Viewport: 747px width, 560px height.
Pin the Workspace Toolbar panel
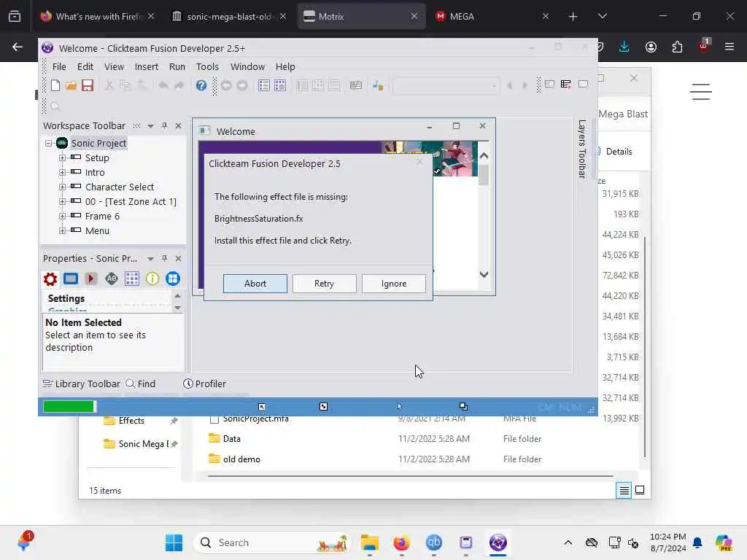coord(164,125)
